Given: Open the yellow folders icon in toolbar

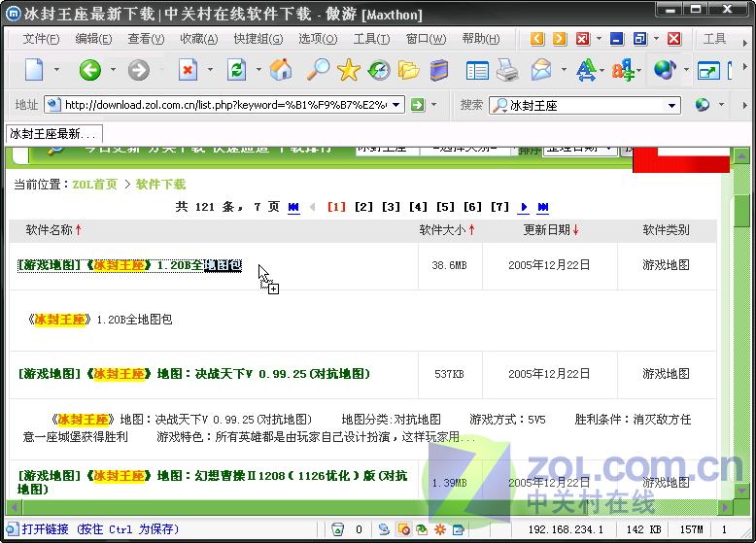Looking at the screenshot, I should pos(408,70).
